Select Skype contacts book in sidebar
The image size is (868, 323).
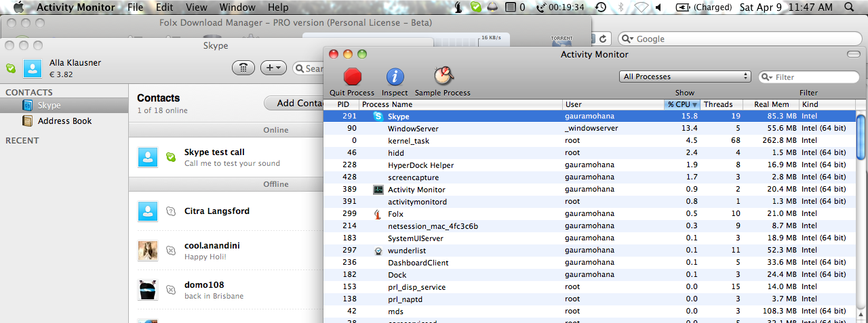pos(64,106)
